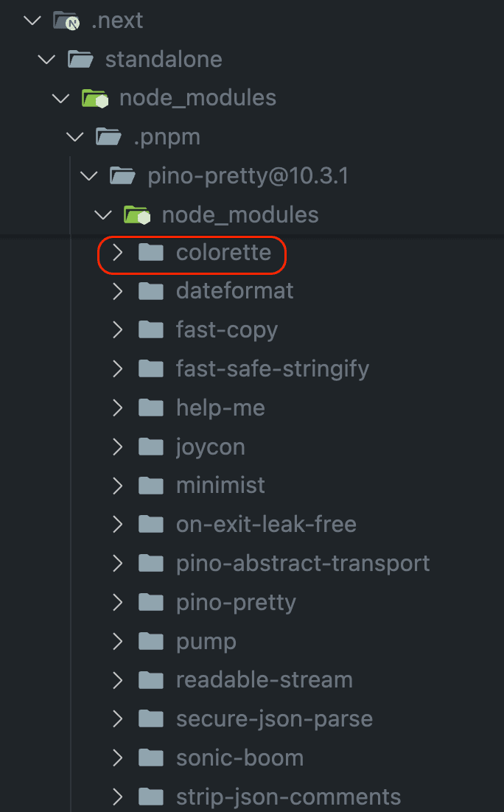Expand the pump folder chevron
The image size is (504, 812).
(x=117, y=641)
